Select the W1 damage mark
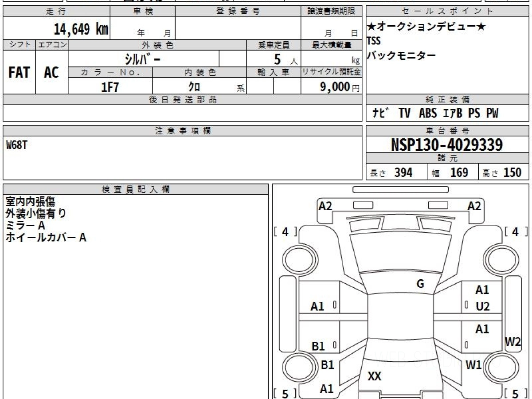Screen dimensions: 532x399 point(474,365)
